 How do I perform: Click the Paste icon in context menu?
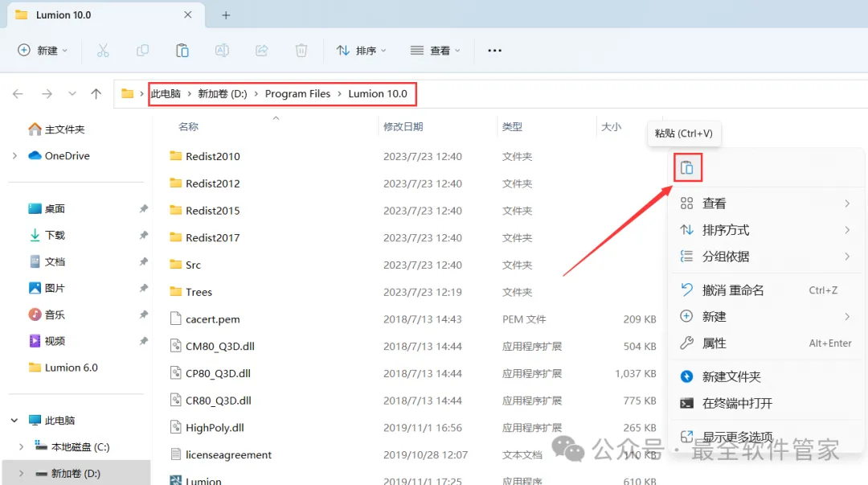click(687, 167)
